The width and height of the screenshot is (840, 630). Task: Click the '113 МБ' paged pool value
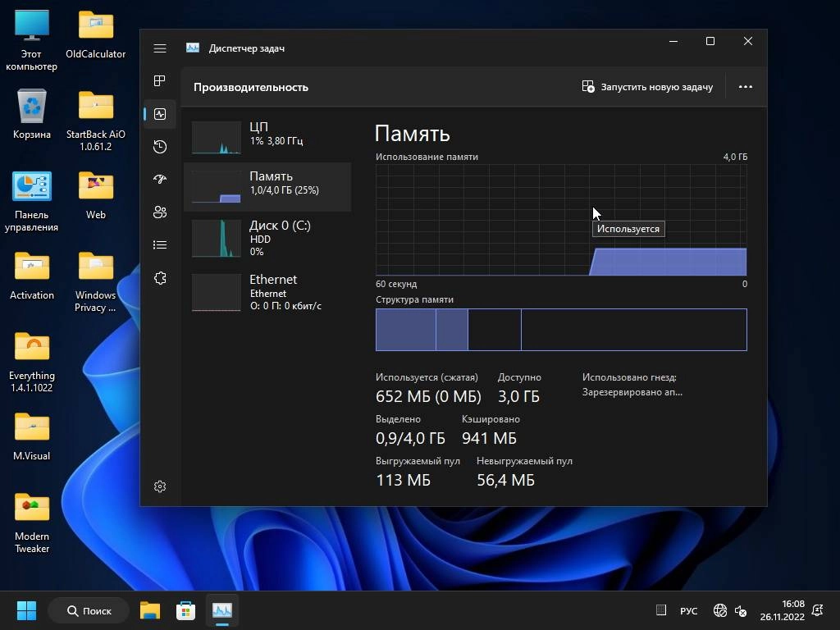coord(403,480)
